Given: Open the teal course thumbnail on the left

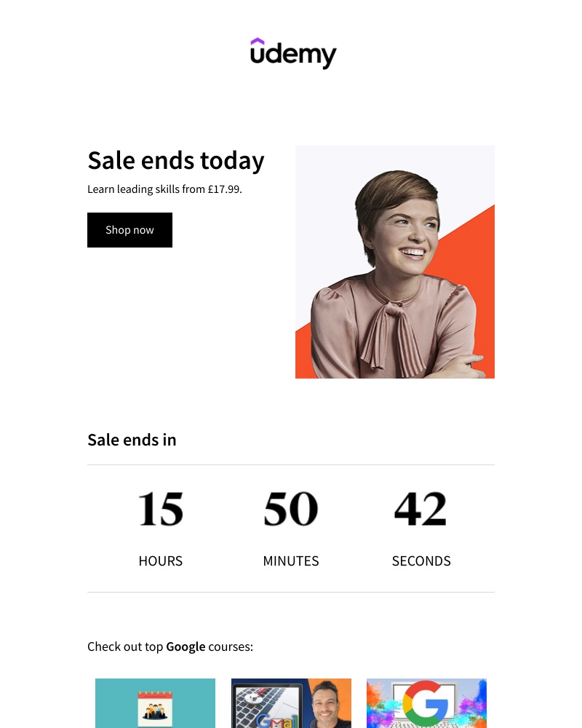Looking at the screenshot, I should [x=155, y=703].
